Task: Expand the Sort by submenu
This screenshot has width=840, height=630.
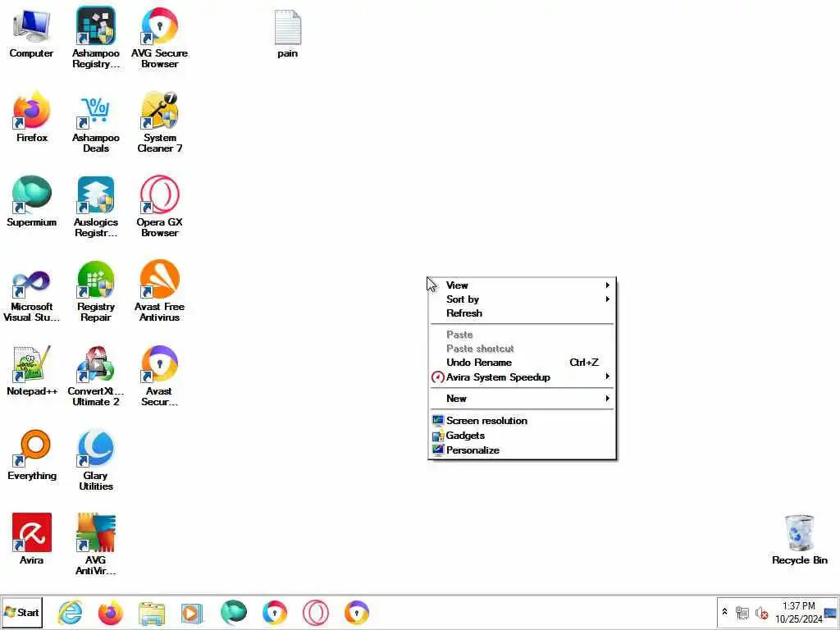Action: 523,299
